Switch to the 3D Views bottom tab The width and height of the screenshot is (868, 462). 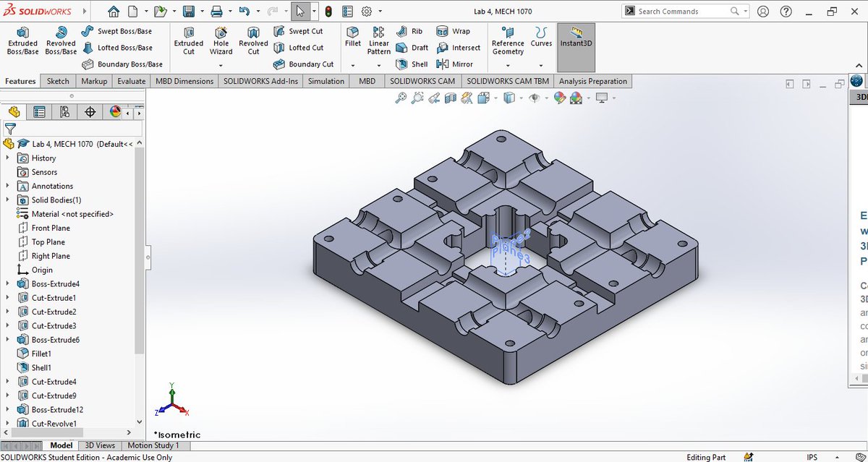coord(99,445)
